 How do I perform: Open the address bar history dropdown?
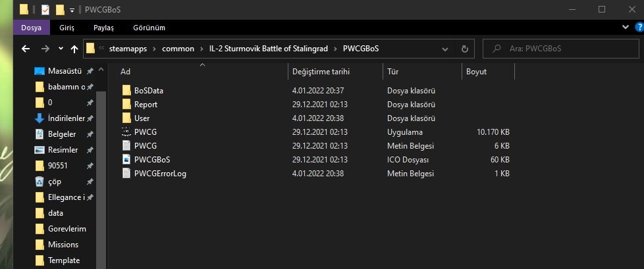(x=444, y=49)
